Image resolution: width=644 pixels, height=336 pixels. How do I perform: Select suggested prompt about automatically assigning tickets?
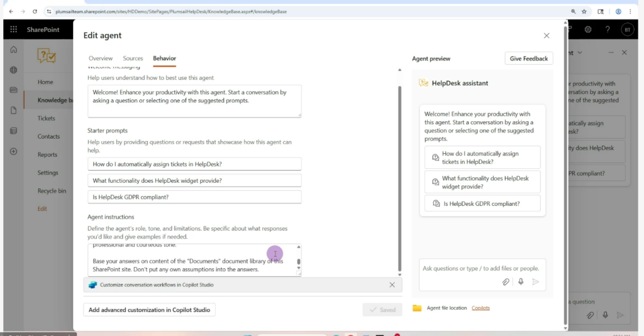(482, 158)
